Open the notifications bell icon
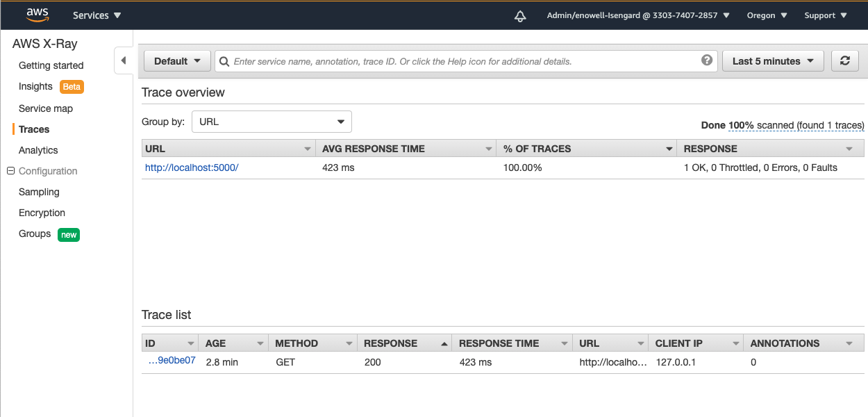This screenshot has width=868, height=417. point(520,15)
